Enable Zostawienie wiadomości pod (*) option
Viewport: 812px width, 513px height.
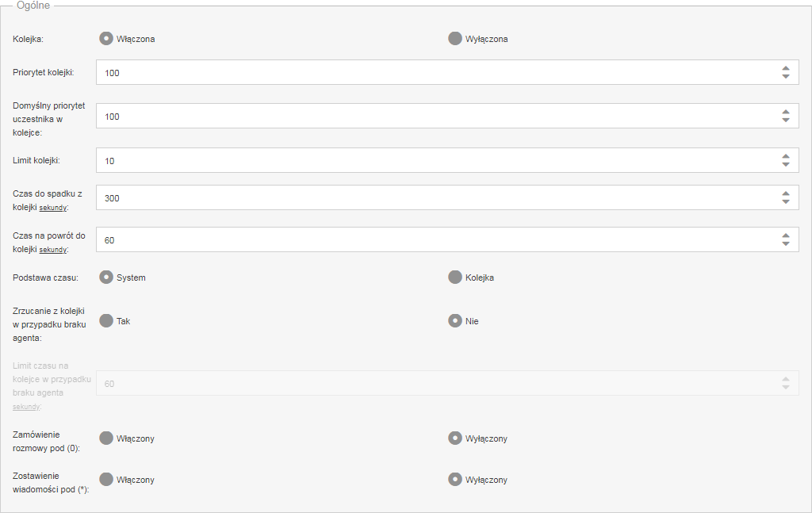(106, 480)
